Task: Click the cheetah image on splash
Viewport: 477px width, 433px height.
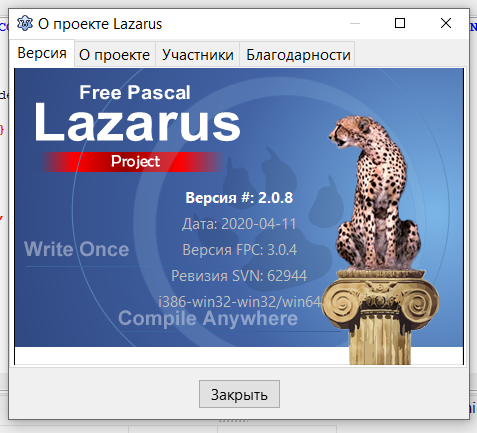Action: pyautogui.click(x=375, y=193)
